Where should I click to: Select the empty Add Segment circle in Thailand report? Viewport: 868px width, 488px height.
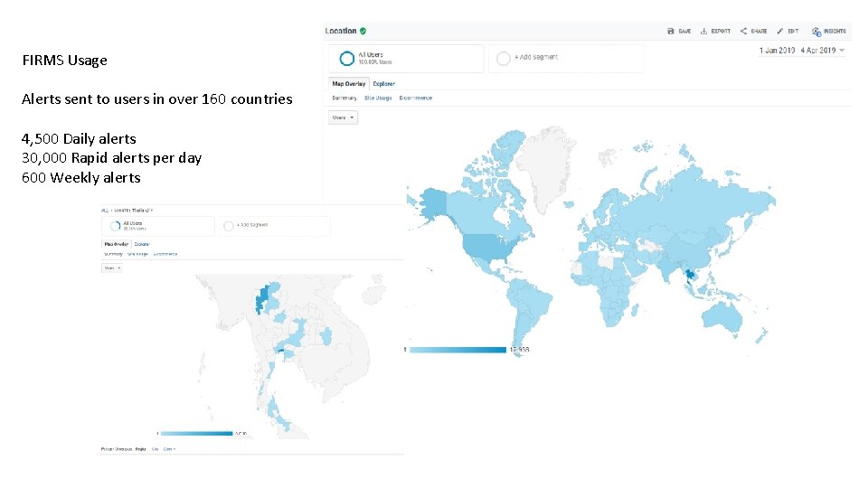click(226, 225)
